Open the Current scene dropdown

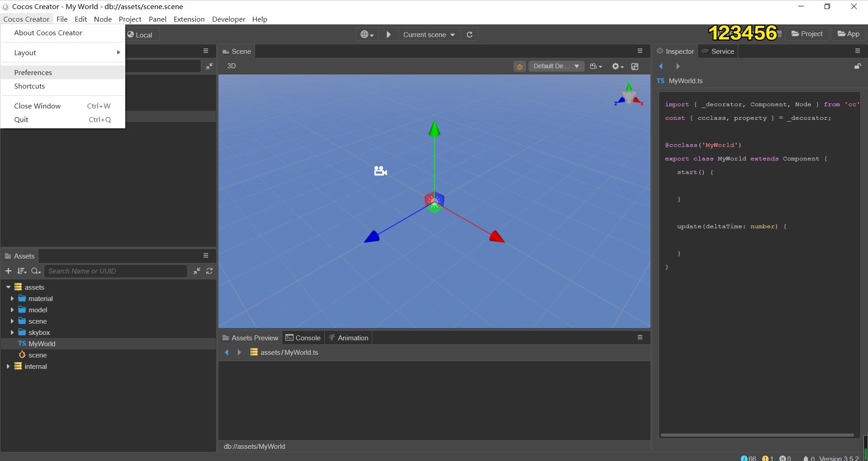428,35
